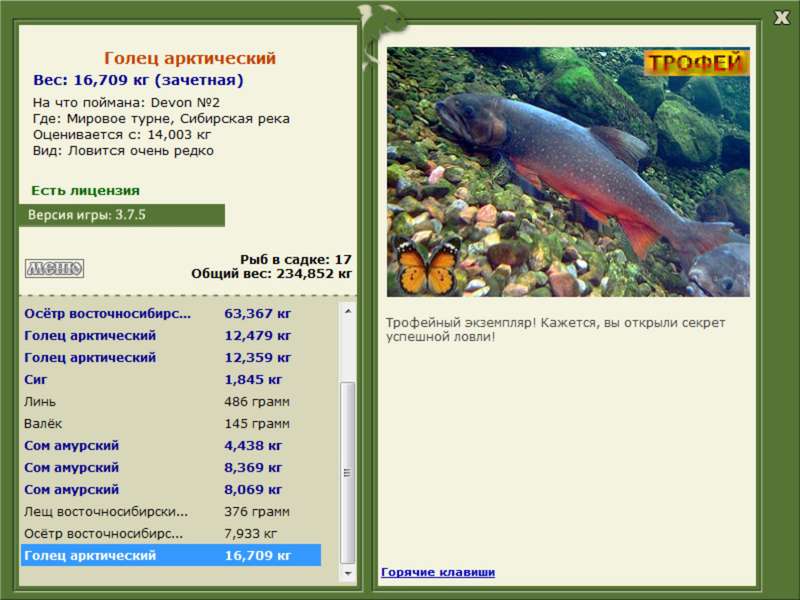Select the Линь 486 грамм row
The height and width of the screenshot is (600, 800).
coord(171,402)
